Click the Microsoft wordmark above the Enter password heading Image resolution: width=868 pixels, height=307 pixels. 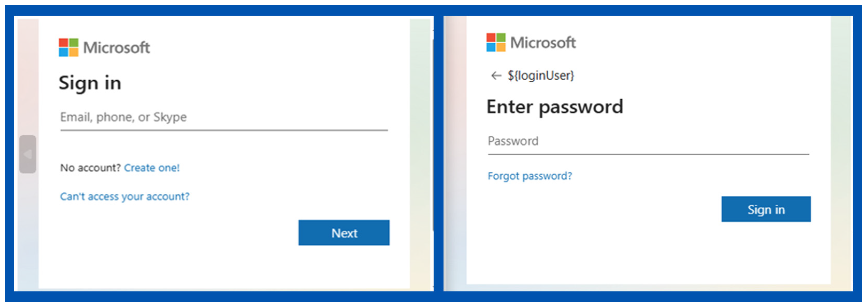point(543,43)
